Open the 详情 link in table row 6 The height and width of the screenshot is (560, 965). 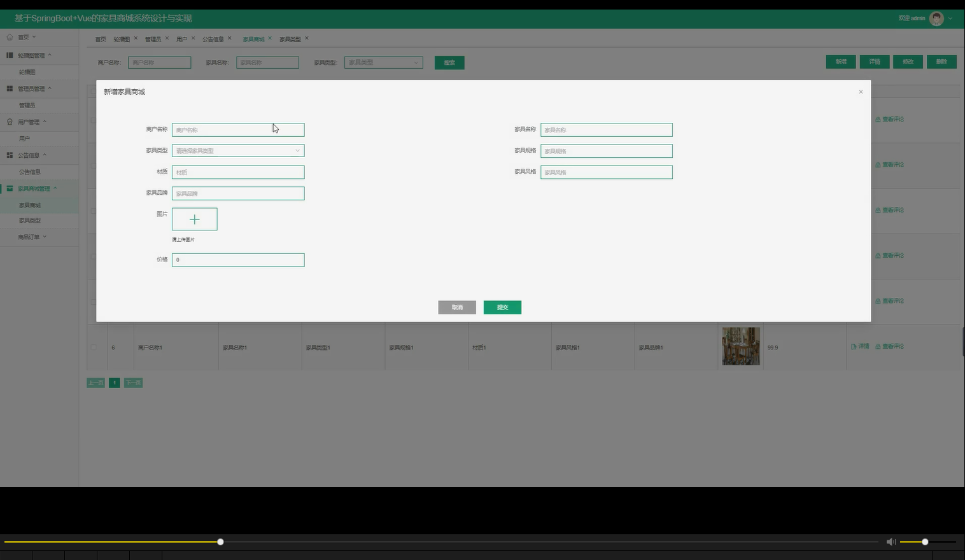click(x=860, y=347)
